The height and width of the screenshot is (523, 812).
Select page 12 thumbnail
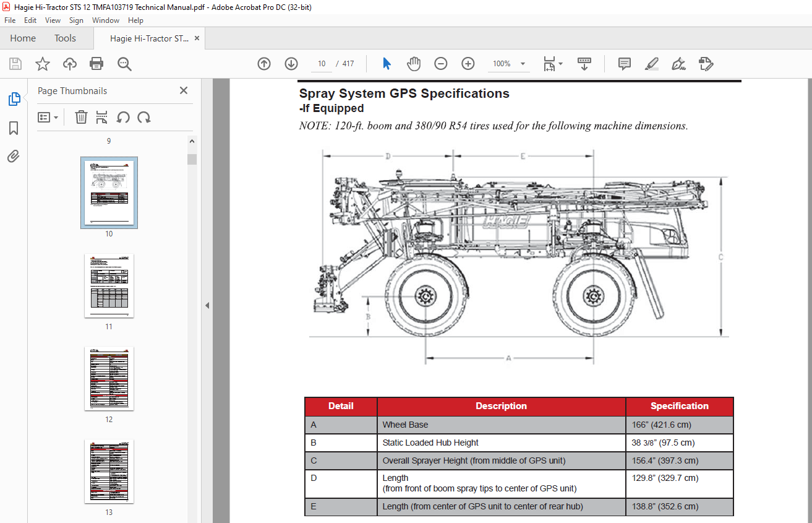pyautogui.click(x=109, y=378)
